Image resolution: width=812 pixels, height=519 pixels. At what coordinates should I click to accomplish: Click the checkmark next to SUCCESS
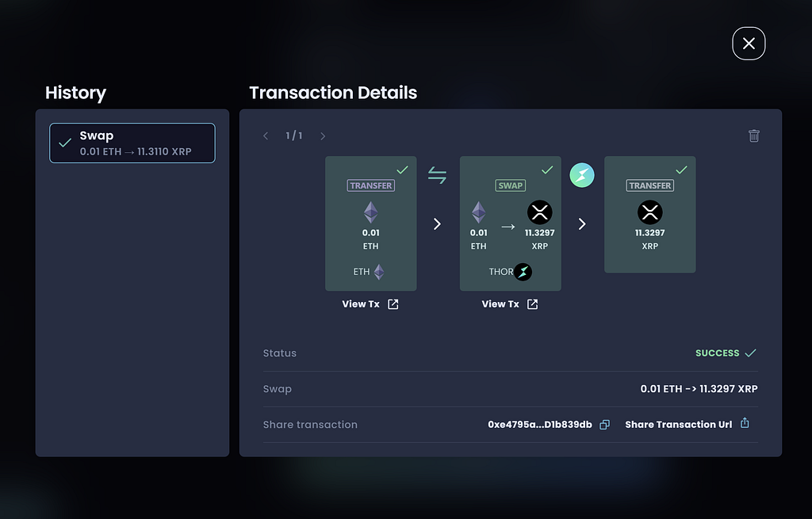pos(750,353)
